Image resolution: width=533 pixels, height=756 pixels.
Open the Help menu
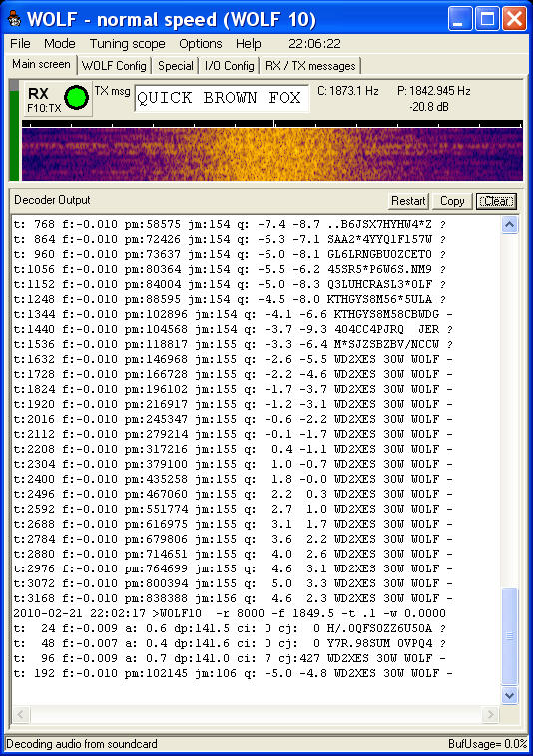tap(248, 44)
